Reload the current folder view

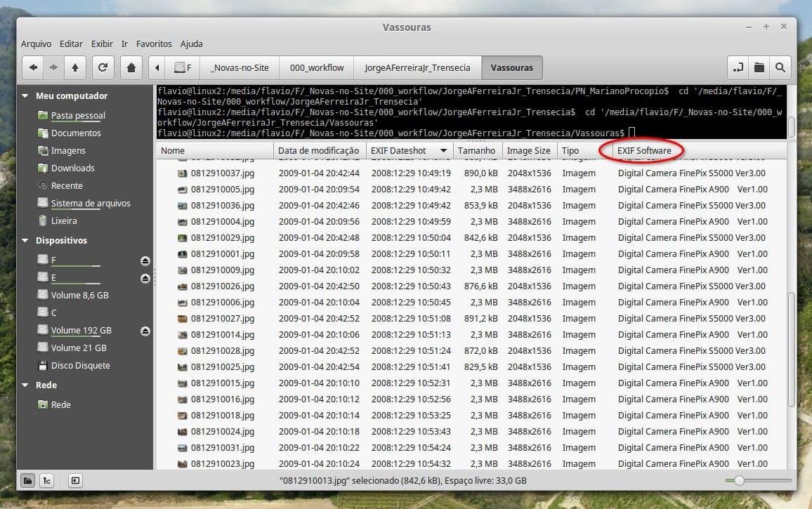pos(103,68)
